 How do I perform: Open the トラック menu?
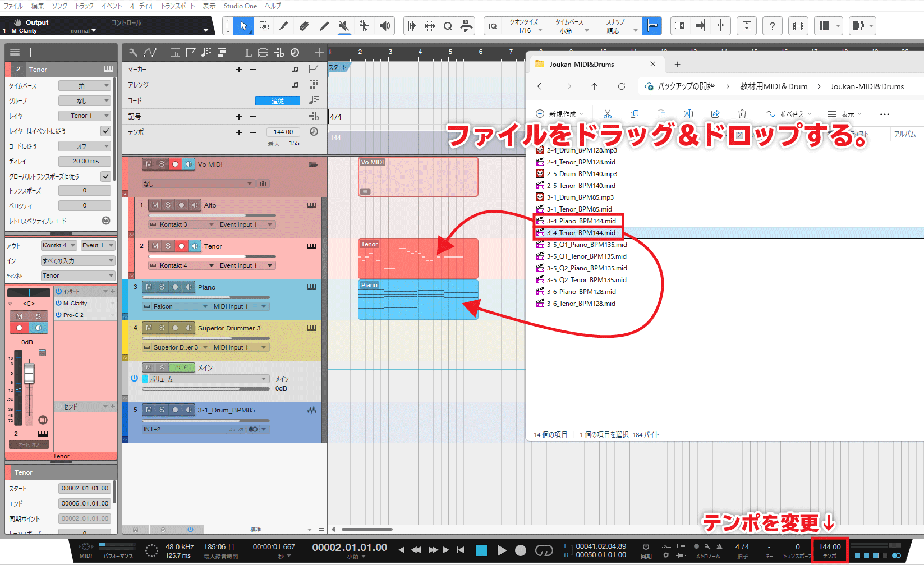coord(85,6)
